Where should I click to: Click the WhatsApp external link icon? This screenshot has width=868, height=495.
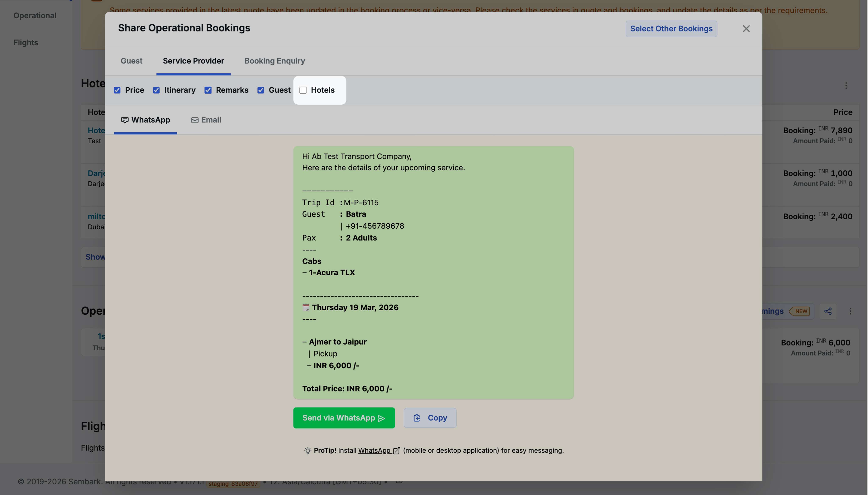[396, 451]
